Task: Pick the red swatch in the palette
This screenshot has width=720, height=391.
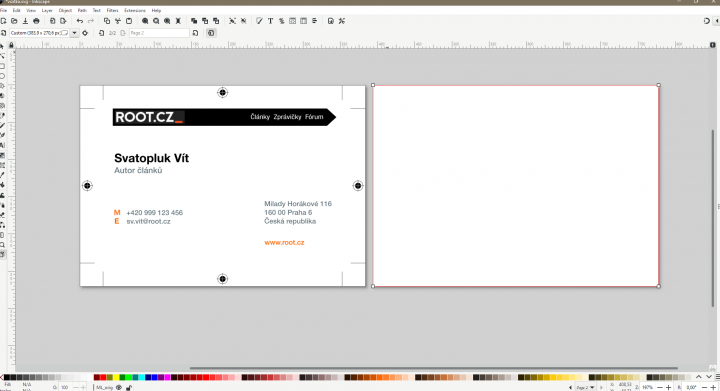Action: click(103, 377)
